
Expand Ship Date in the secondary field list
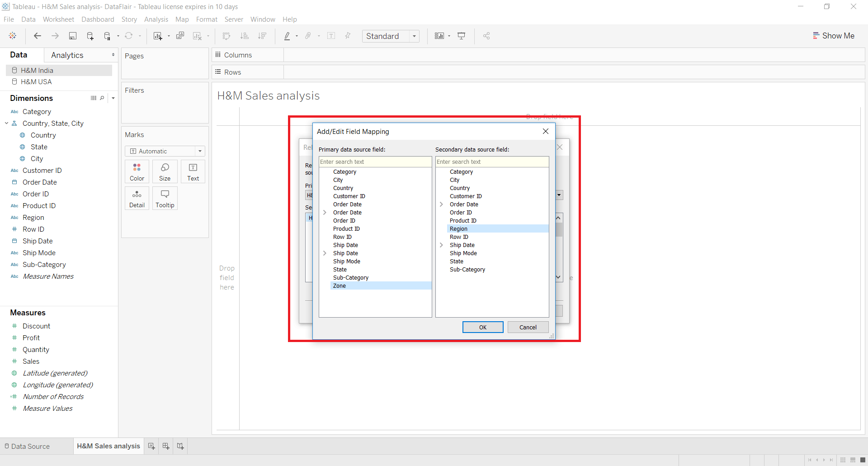pos(442,245)
